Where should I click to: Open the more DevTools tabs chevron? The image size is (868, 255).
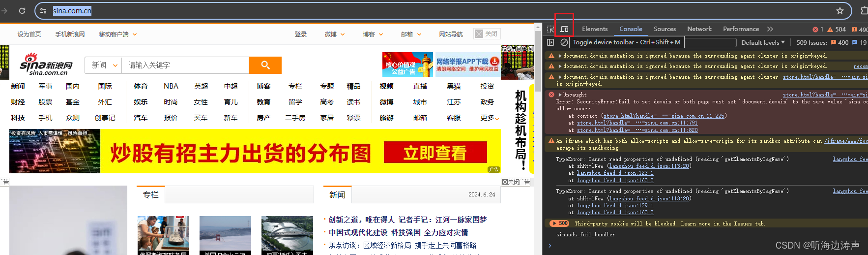[x=770, y=29]
